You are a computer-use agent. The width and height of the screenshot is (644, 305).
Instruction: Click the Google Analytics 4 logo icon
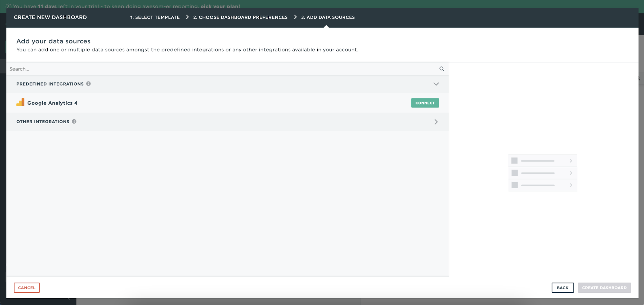point(20,103)
